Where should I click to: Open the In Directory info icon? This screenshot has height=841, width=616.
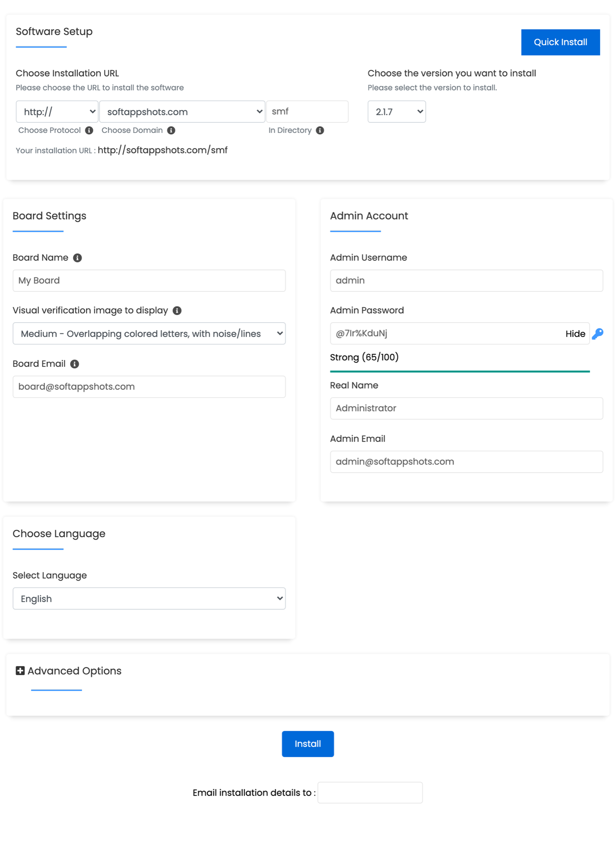coord(320,130)
